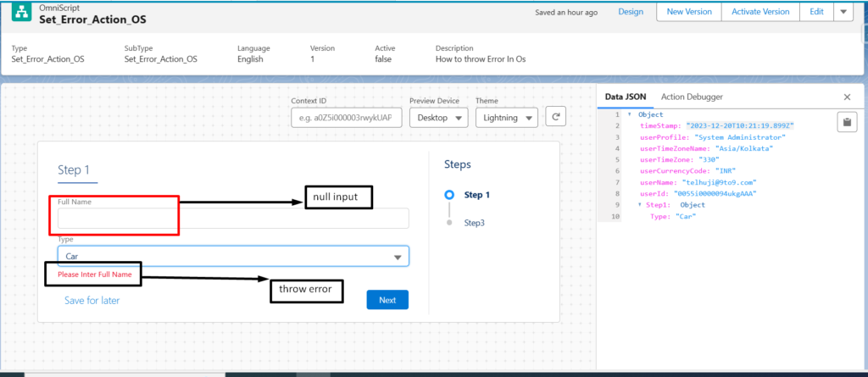This screenshot has width=868, height=377.
Task: Click the SubType value Set_Error_Action_OS
Action: (160, 59)
